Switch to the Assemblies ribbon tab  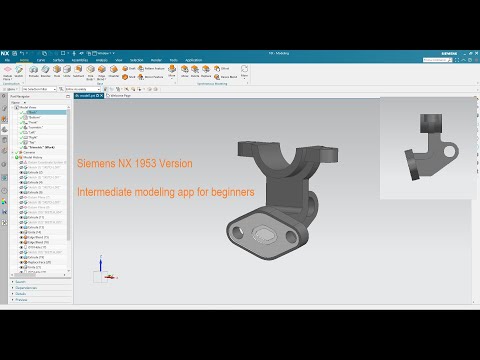coord(80,60)
